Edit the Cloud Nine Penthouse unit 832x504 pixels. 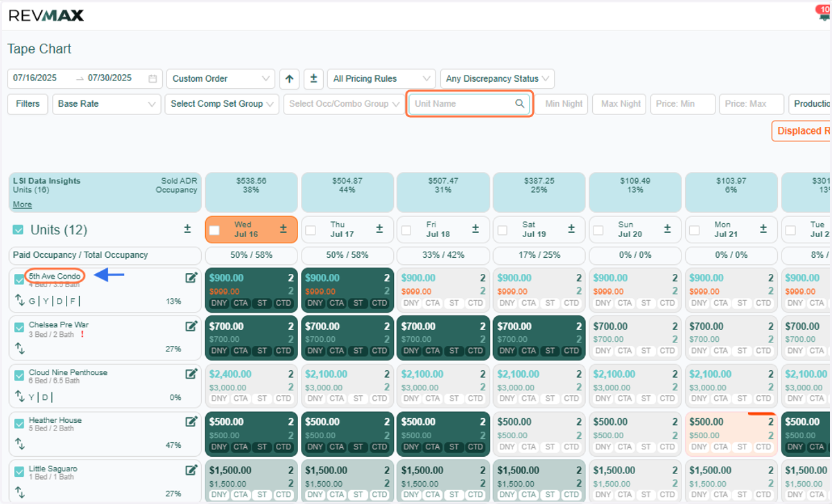coord(191,374)
